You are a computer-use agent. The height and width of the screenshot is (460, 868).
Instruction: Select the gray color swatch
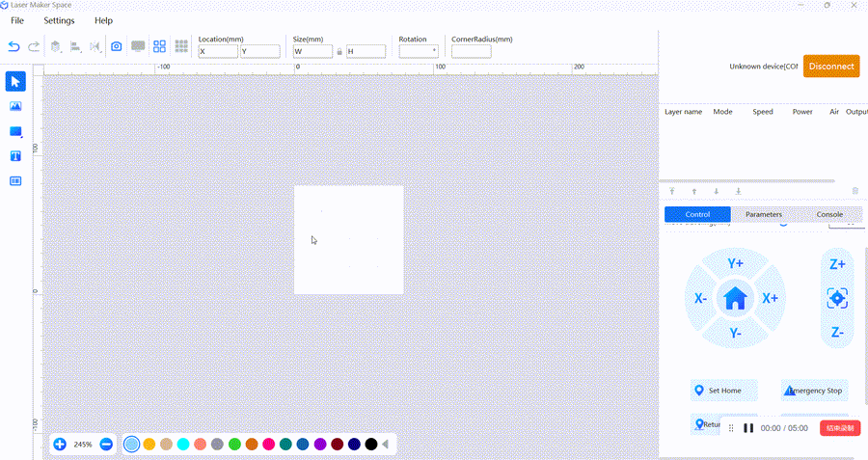218,444
